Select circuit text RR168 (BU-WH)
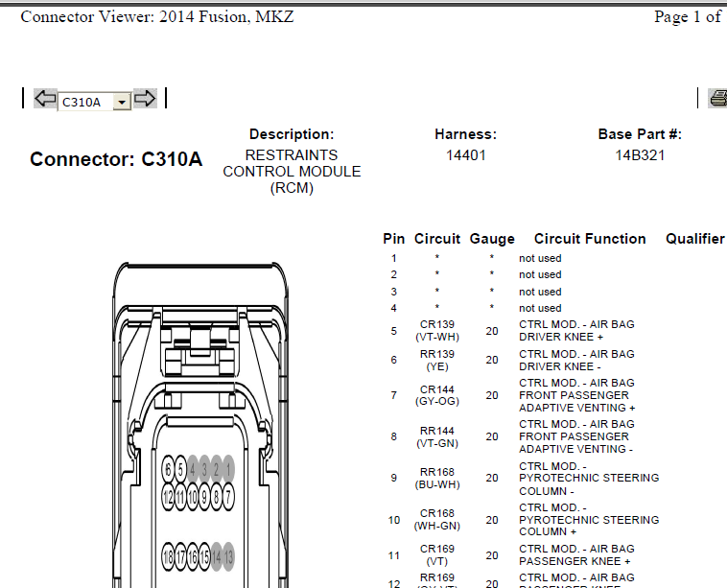The image size is (727, 588). pos(437,478)
